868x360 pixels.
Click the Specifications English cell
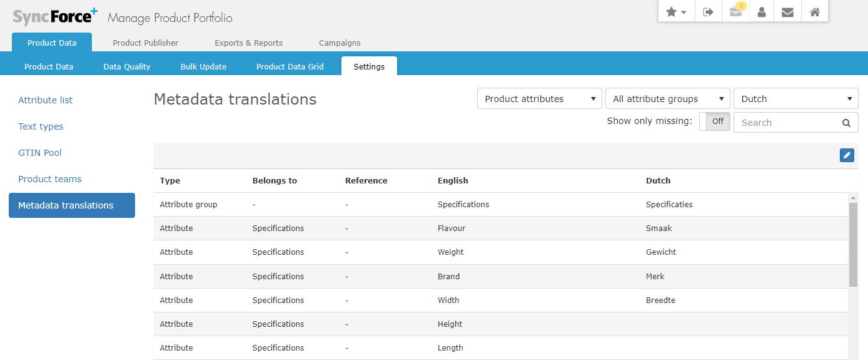tap(463, 204)
